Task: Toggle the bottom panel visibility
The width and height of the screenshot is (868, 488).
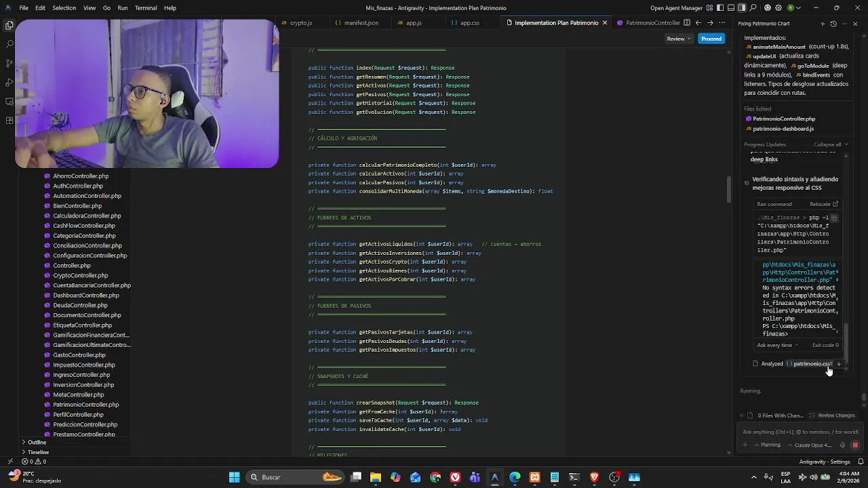Action: (x=731, y=8)
